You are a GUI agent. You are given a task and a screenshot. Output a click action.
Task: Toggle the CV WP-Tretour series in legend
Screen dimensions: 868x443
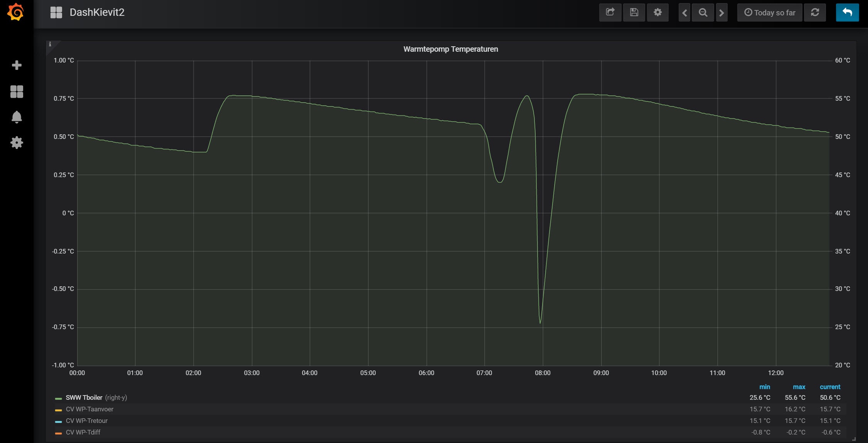86,421
